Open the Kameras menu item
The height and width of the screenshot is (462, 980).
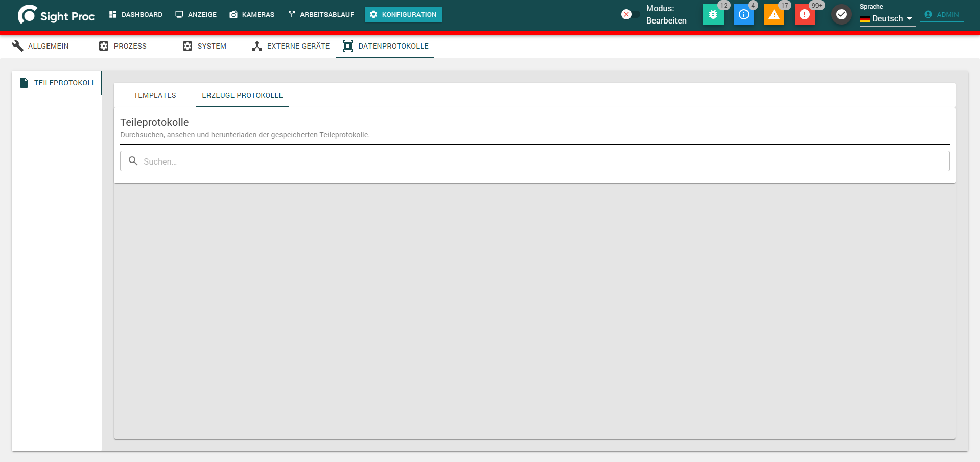coord(252,14)
